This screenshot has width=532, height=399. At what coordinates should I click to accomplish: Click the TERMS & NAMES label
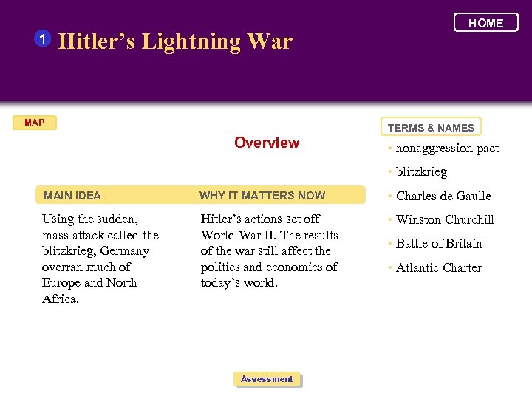coord(431,128)
